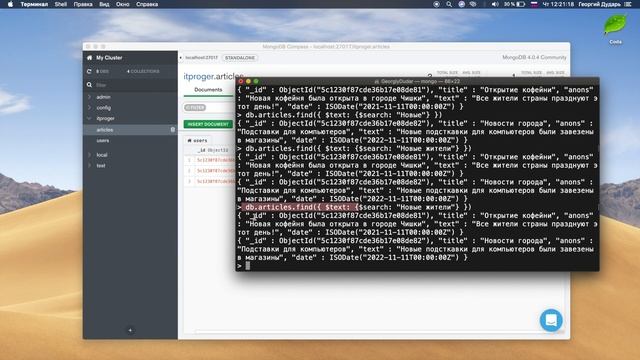The height and width of the screenshot is (360, 640).
Task: Select the local database name
Action: point(102,155)
